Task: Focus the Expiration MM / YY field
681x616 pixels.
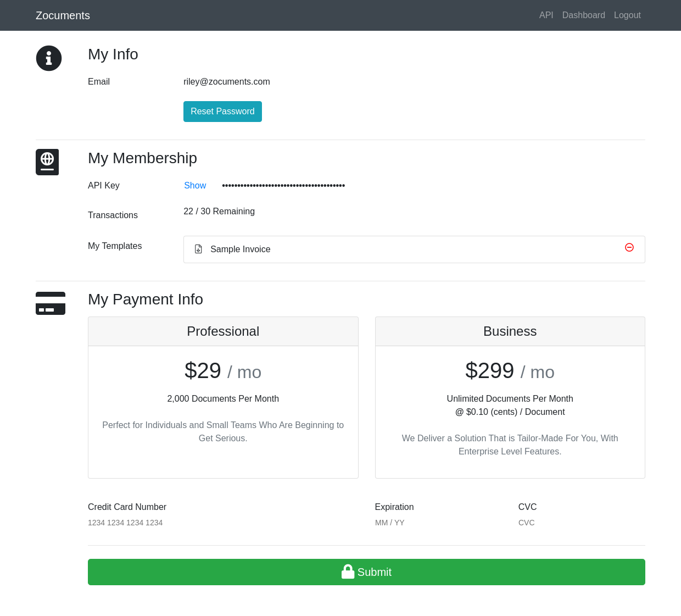Action: pos(438,523)
